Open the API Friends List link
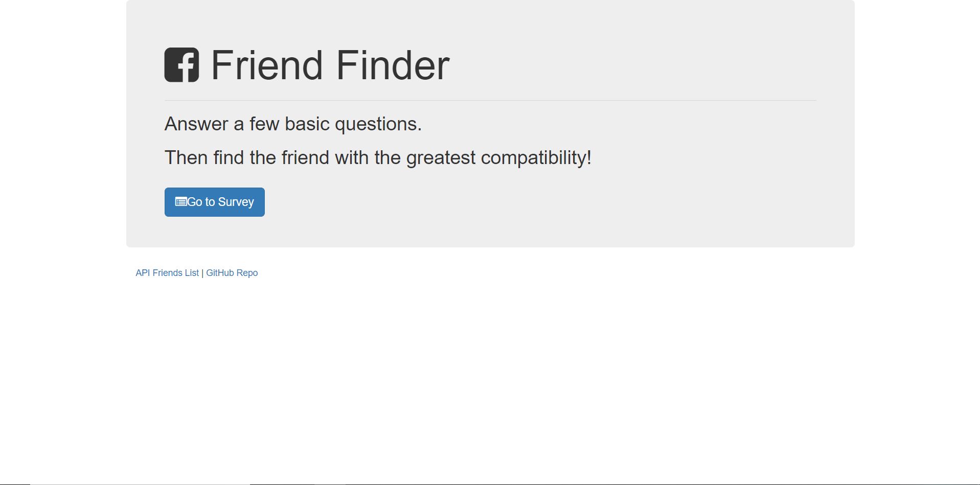 click(167, 273)
